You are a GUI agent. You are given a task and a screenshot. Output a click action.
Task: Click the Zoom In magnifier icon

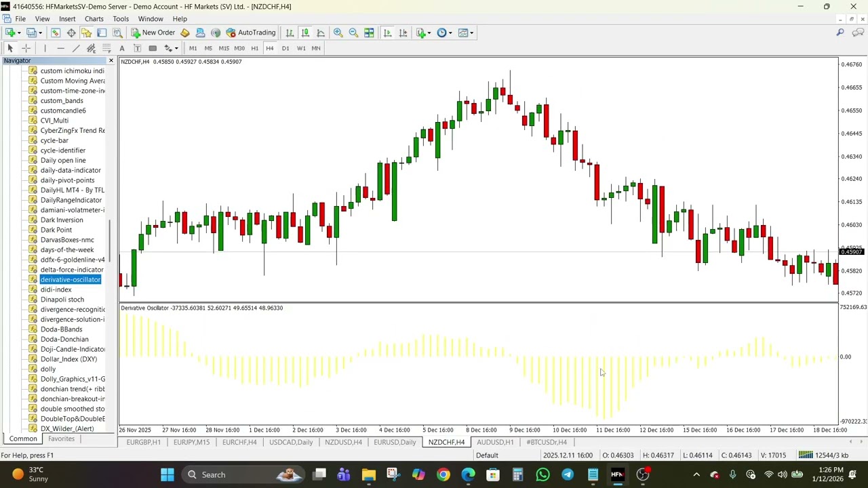tap(338, 33)
